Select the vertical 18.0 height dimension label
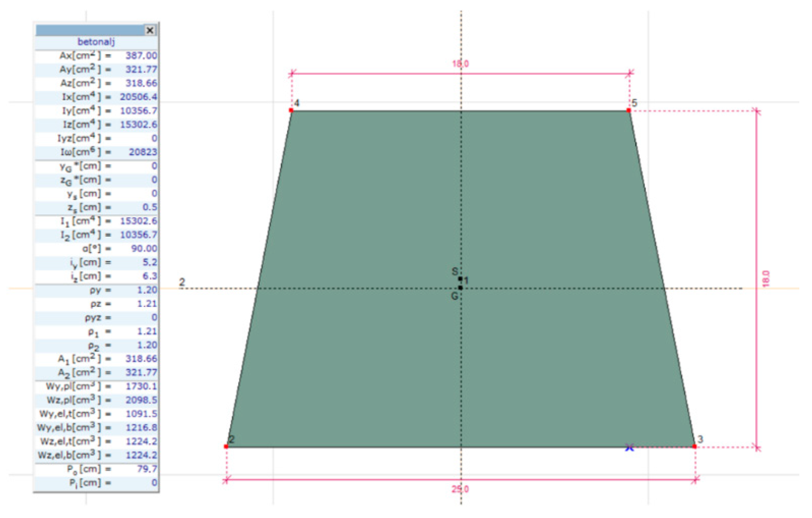Screen dimensions: 812x518 (x=766, y=279)
